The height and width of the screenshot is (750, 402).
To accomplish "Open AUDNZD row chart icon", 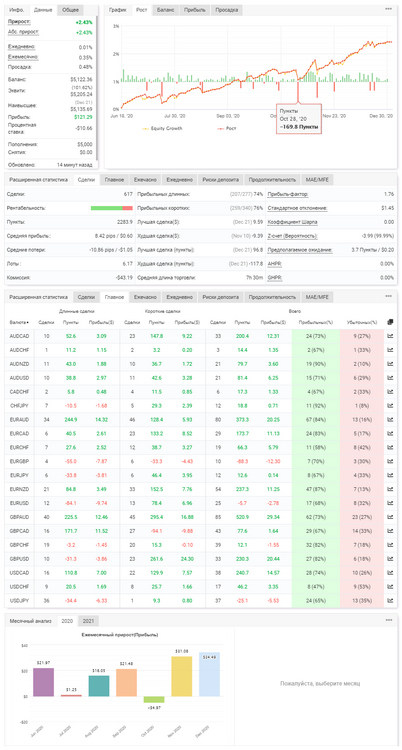I will pos(390,364).
